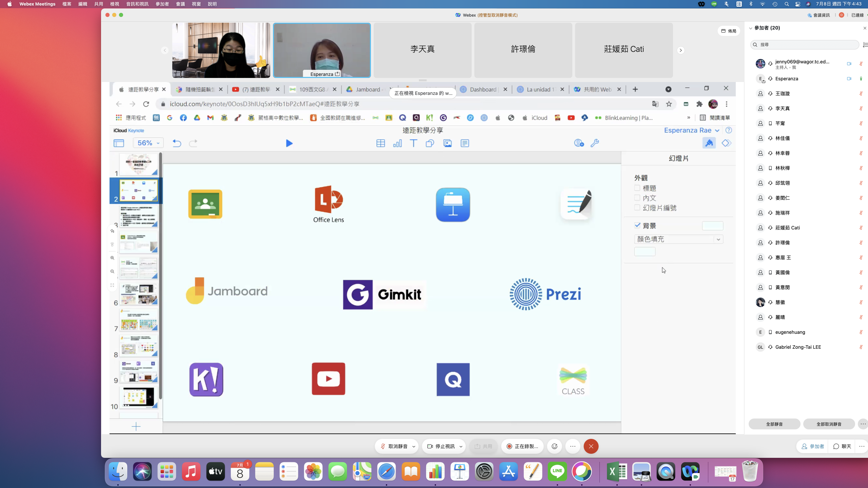
Task: Switch to the Dashboard browser tab
Action: click(x=482, y=89)
